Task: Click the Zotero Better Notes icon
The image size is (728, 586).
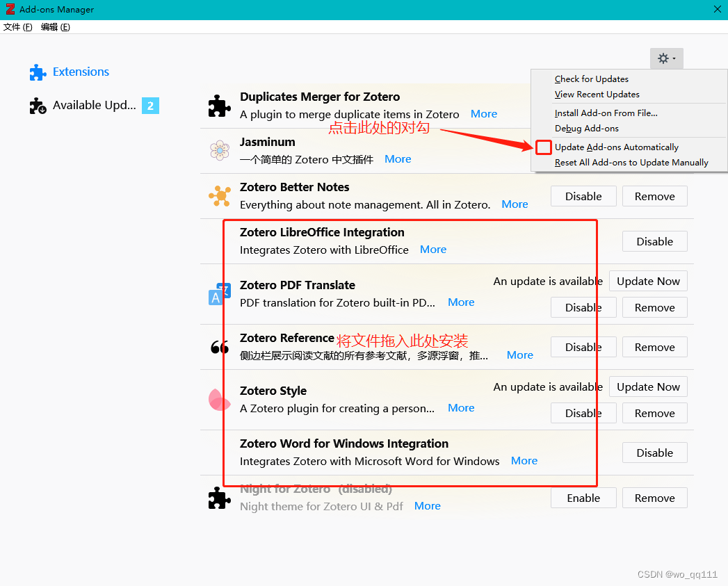Action: coord(220,196)
